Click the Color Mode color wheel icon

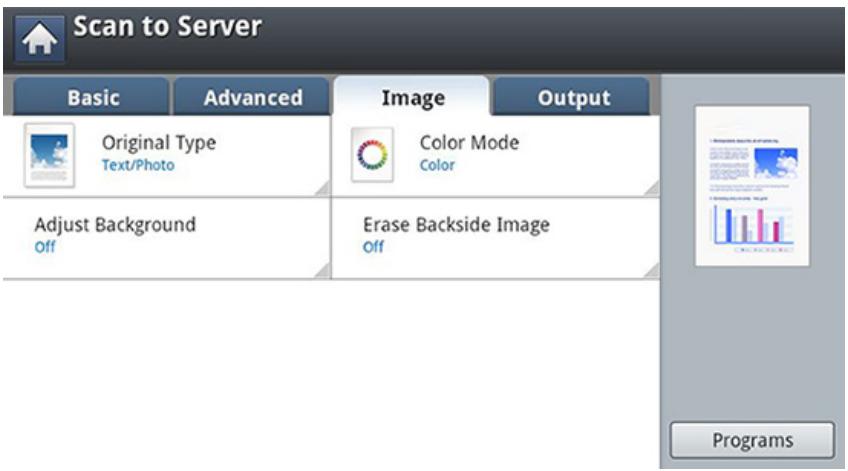(372, 155)
